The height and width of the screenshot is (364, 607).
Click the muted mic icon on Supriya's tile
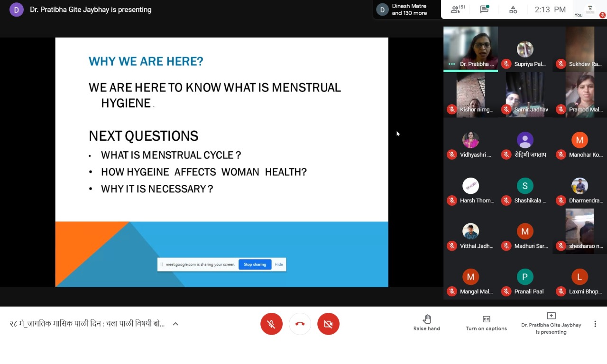(506, 64)
